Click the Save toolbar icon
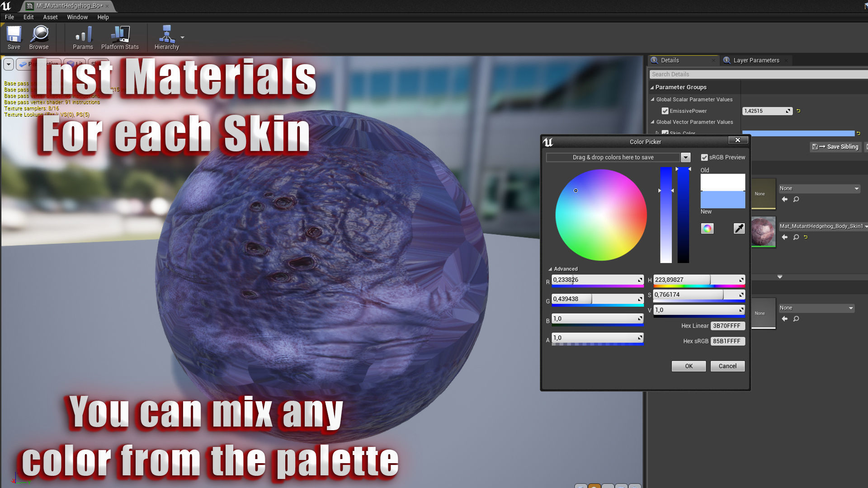The image size is (868, 488). (14, 36)
